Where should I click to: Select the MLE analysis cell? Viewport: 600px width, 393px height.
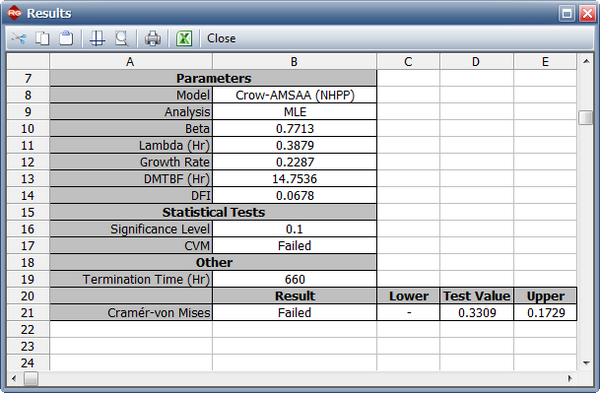tap(295, 112)
